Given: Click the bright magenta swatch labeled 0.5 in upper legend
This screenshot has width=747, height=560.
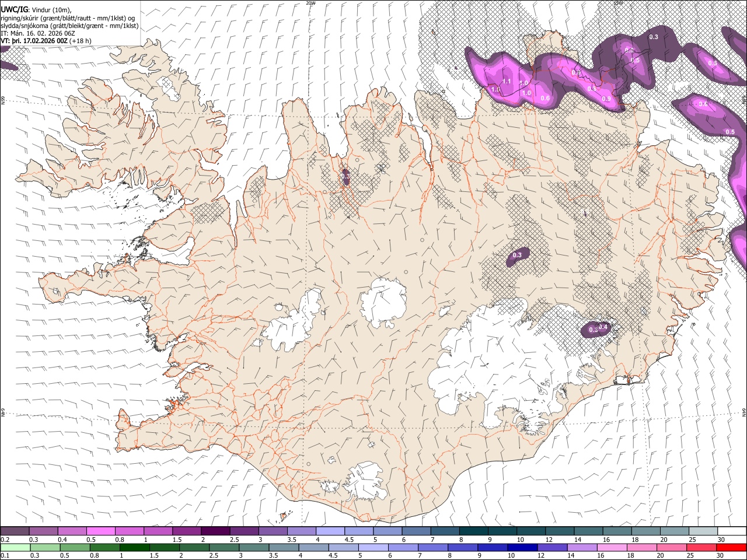Looking at the screenshot, I should 100,531.
